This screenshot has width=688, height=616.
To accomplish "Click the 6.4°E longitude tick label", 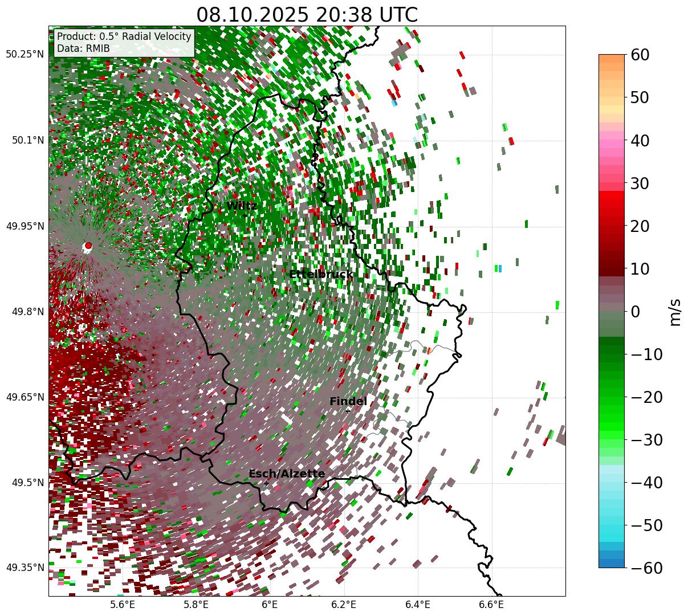I will [x=418, y=605].
